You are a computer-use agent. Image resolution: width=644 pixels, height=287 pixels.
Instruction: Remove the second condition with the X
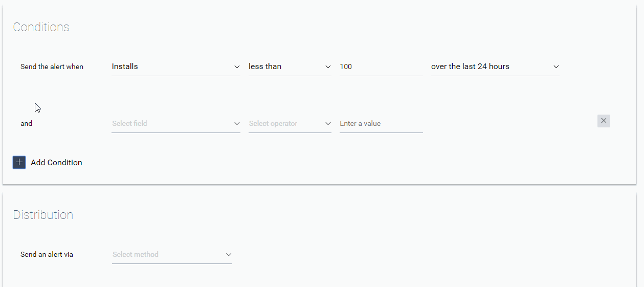point(604,121)
